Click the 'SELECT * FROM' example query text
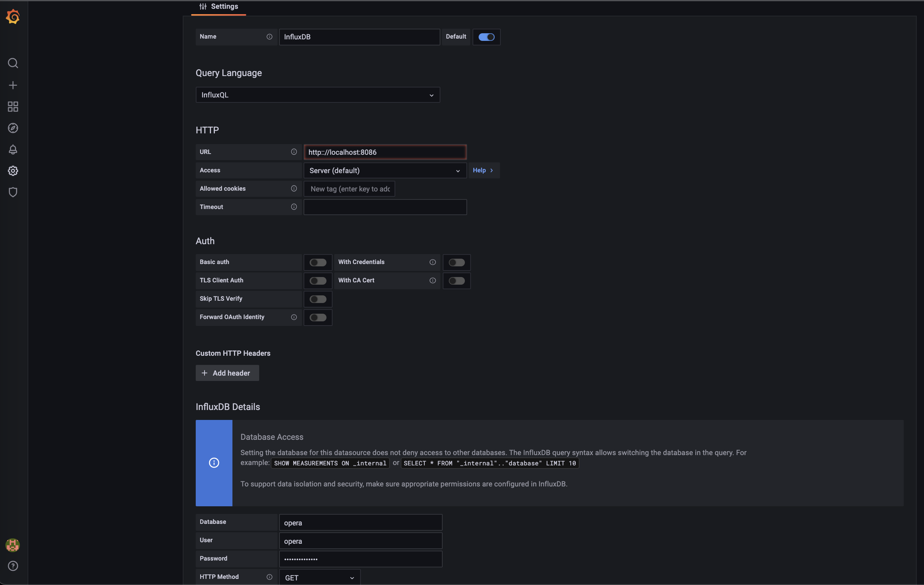 pyautogui.click(x=490, y=463)
